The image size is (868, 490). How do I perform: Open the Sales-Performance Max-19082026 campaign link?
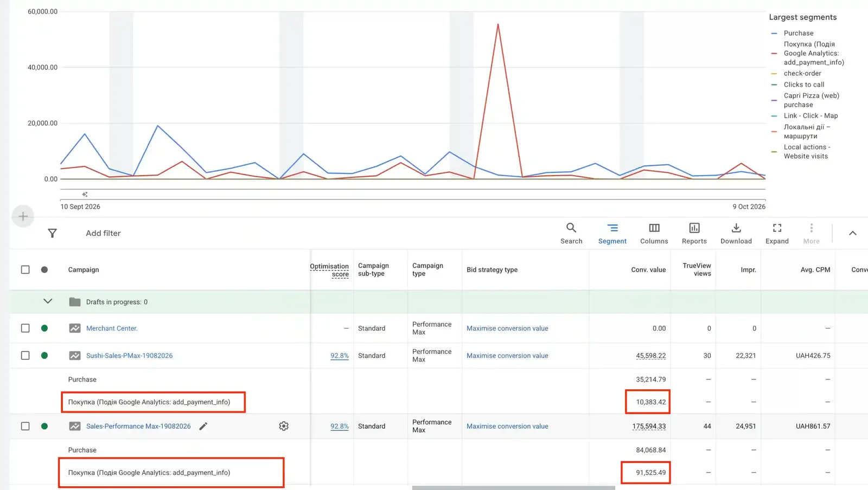click(138, 427)
